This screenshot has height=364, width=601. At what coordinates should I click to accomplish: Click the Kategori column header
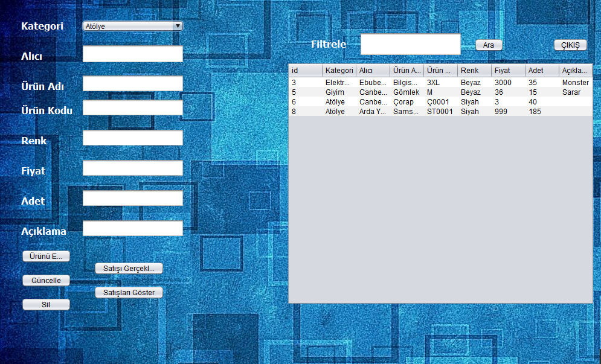click(339, 71)
